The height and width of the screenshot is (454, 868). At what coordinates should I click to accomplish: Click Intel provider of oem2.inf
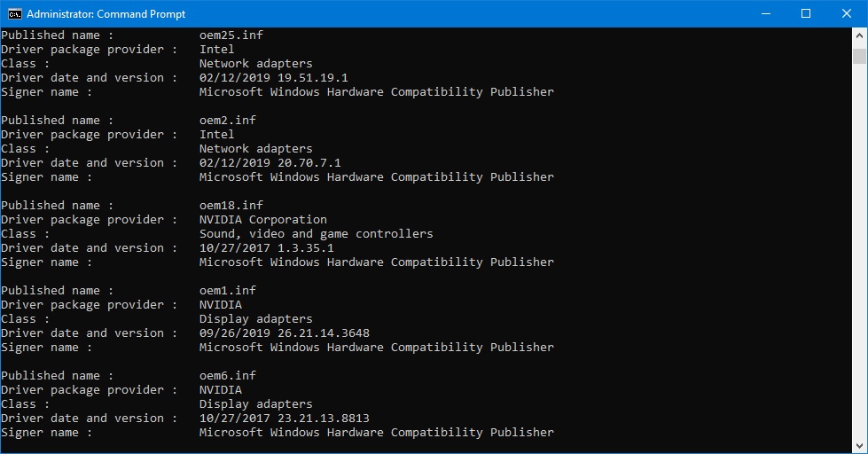pos(217,135)
